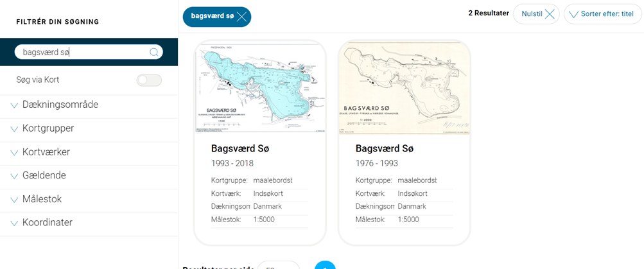Expand the Kortværker filter section
This screenshot has width=644, height=269.
89,152
